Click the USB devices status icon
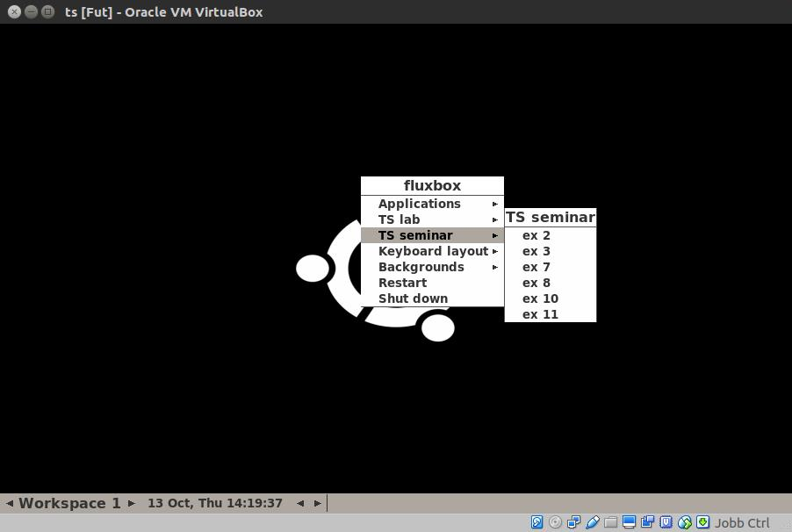This screenshot has height=532, width=792. click(x=593, y=521)
